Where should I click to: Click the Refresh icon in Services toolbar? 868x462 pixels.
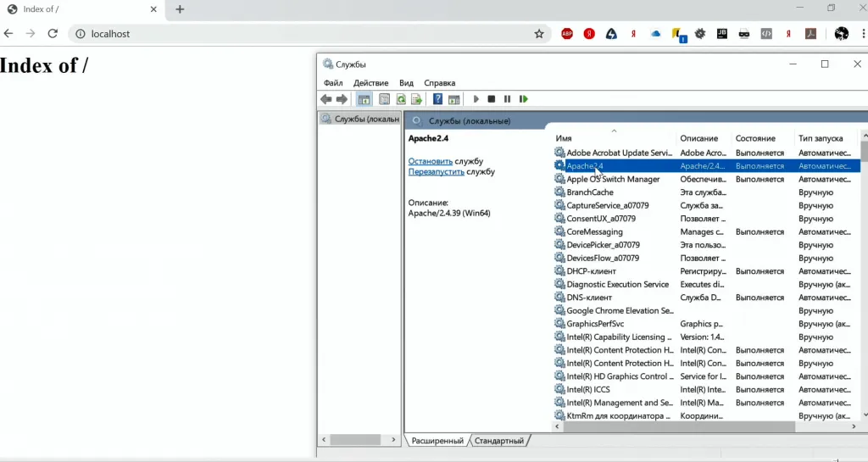401,99
